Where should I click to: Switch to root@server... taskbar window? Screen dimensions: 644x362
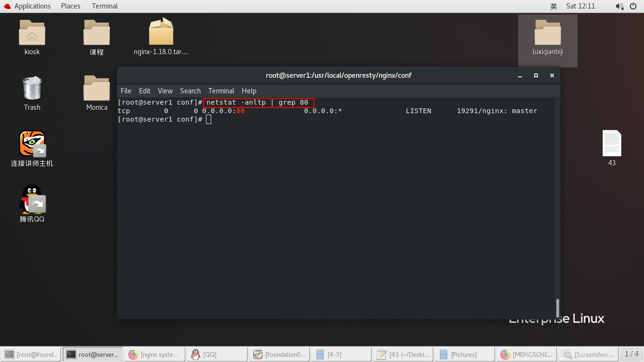[93, 354]
